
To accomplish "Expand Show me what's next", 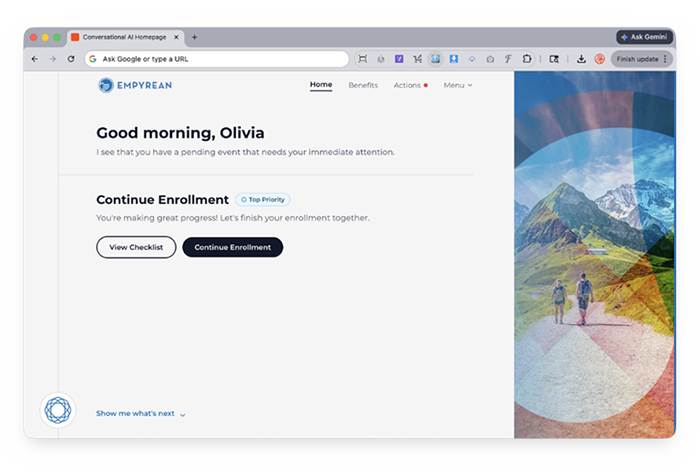I will (x=141, y=414).
